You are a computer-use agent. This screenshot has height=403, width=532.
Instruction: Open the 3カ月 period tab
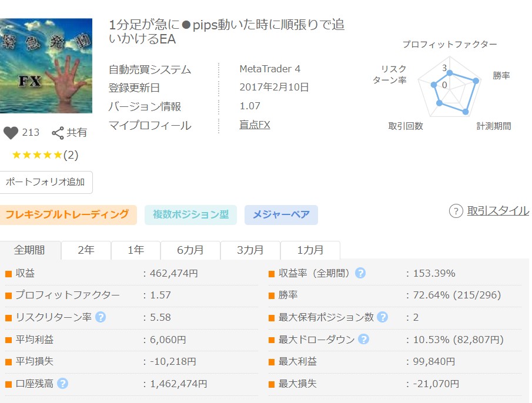(250, 250)
